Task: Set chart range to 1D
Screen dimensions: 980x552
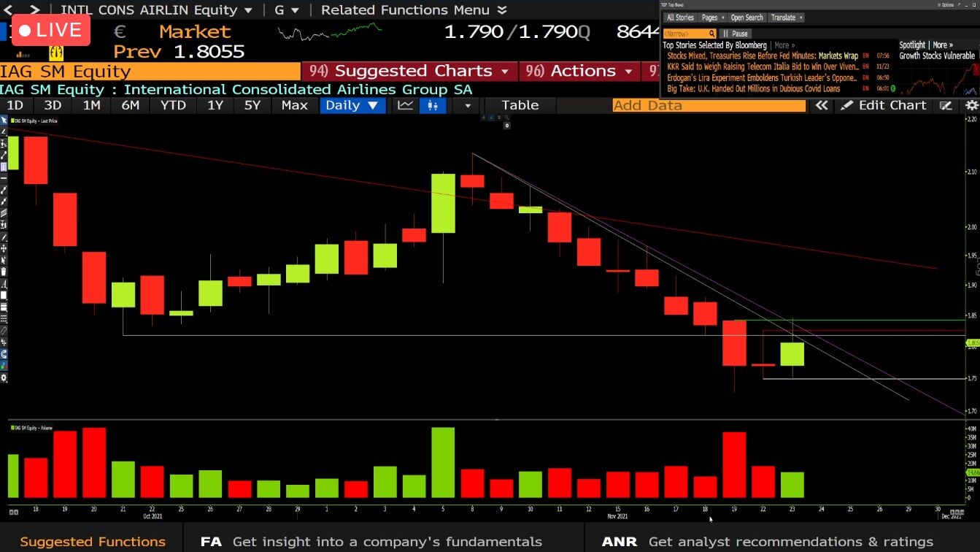Action: [x=15, y=105]
